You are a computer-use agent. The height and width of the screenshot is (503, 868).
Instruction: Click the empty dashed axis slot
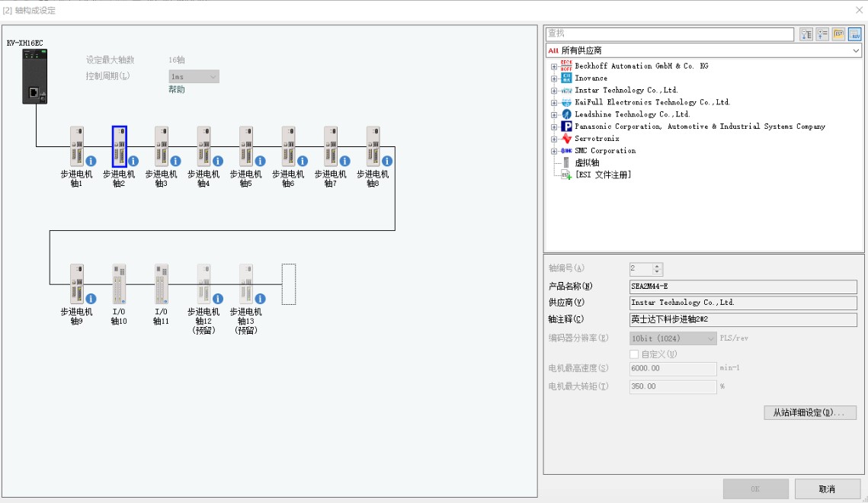(x=288, y=284)
